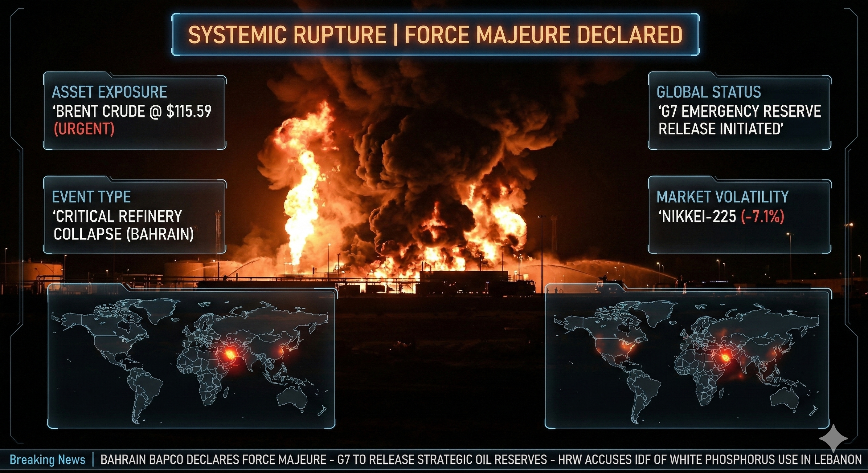
Task: Click the HRW white phosphorus ticker headline
Action: [710, 459]
